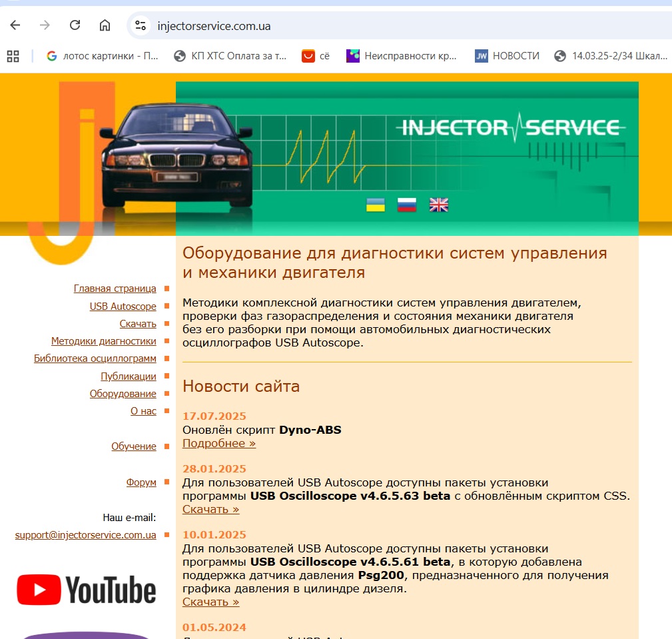Image resolution: width=672 pixels, height=639 pixels.
Task: Click the Ukrainian flag language icon
Action: tap(376, 205)
